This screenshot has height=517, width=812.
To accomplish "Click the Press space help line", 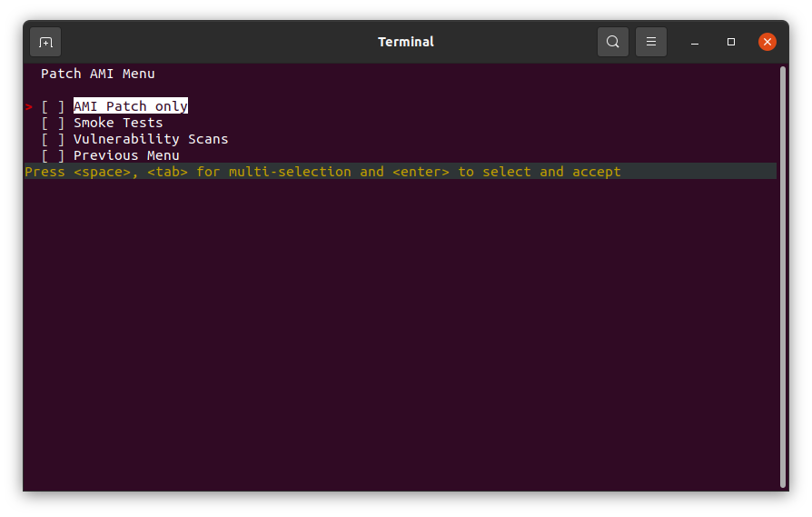I will (401, 172).
